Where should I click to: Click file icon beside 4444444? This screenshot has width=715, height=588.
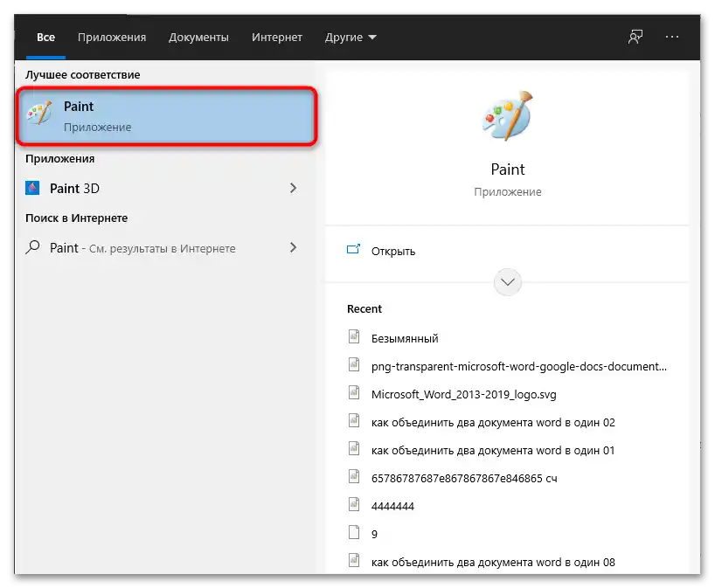tap(354, 504)
